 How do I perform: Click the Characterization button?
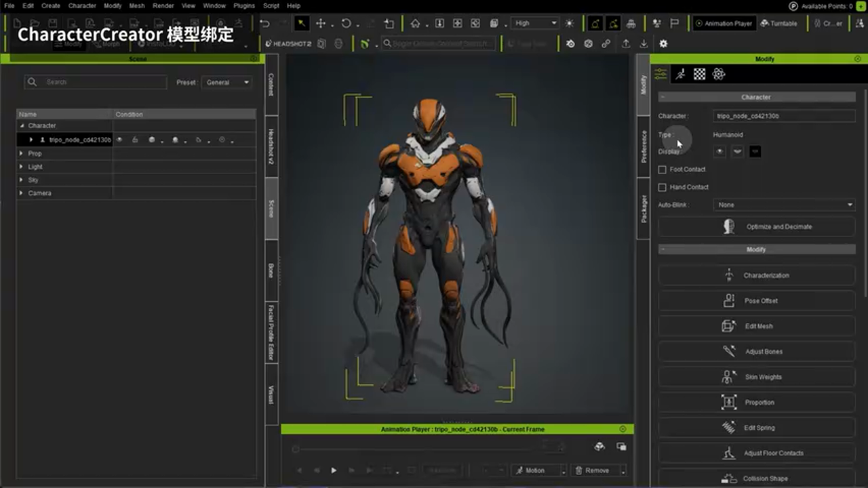pyautogui.click(x=756, y=275)
